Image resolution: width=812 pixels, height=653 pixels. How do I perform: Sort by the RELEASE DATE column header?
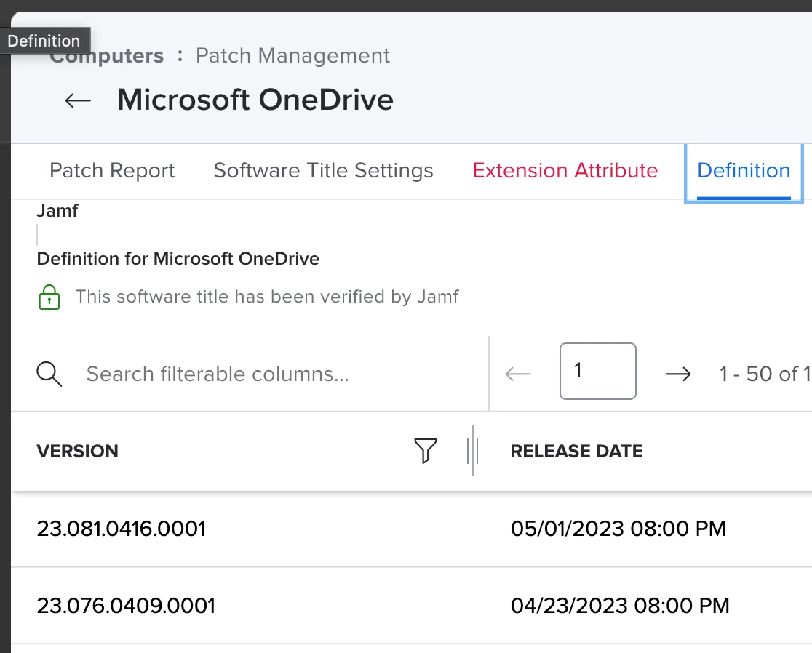coord(576,451)
